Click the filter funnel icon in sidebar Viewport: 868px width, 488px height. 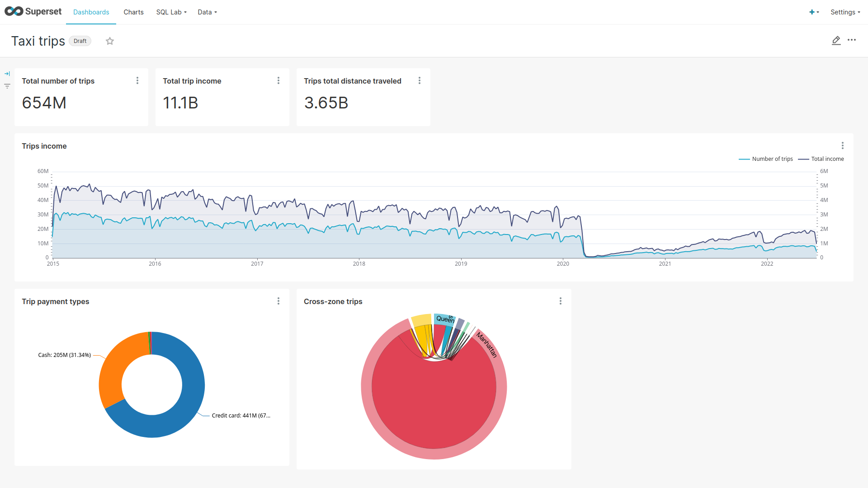(x=7, y=86)
